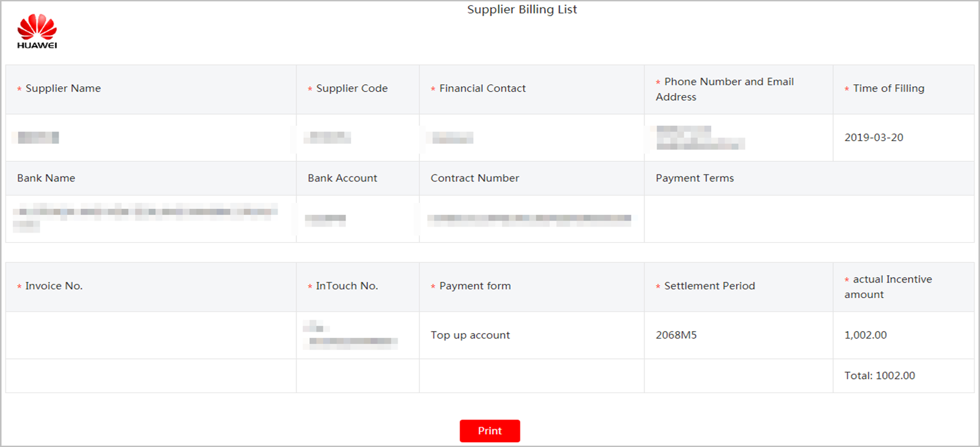Select the Supplier Code header cell

tap(358, 89)
